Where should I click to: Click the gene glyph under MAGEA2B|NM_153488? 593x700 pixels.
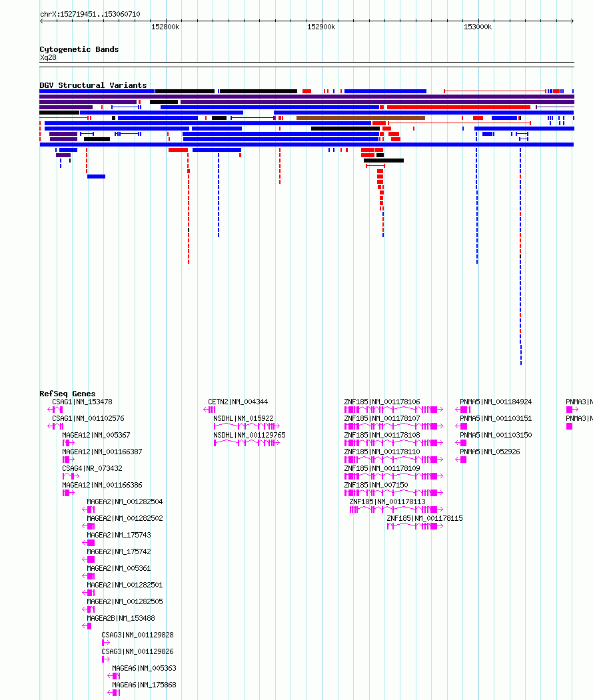pyautogui.click(x=87, y=626)
